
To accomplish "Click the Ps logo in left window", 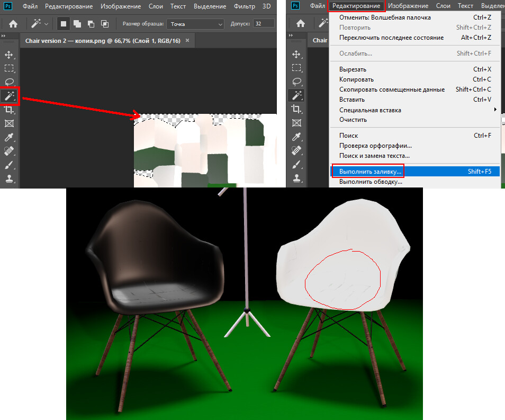I will tap(8, 6).
